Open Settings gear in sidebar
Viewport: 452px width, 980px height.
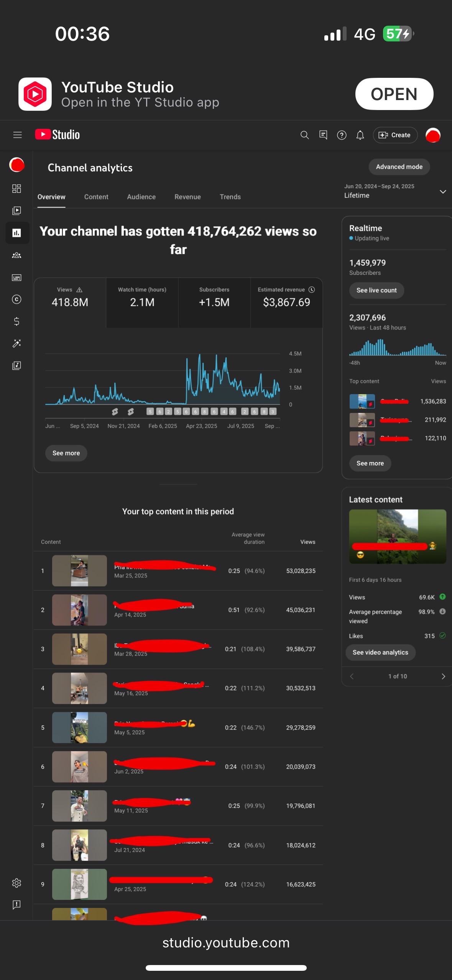coord(16,883)
